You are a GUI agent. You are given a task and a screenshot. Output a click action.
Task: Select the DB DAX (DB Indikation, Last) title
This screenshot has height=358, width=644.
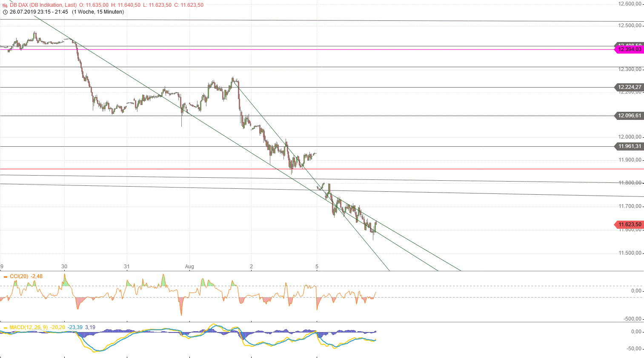[x=43, y=5]
